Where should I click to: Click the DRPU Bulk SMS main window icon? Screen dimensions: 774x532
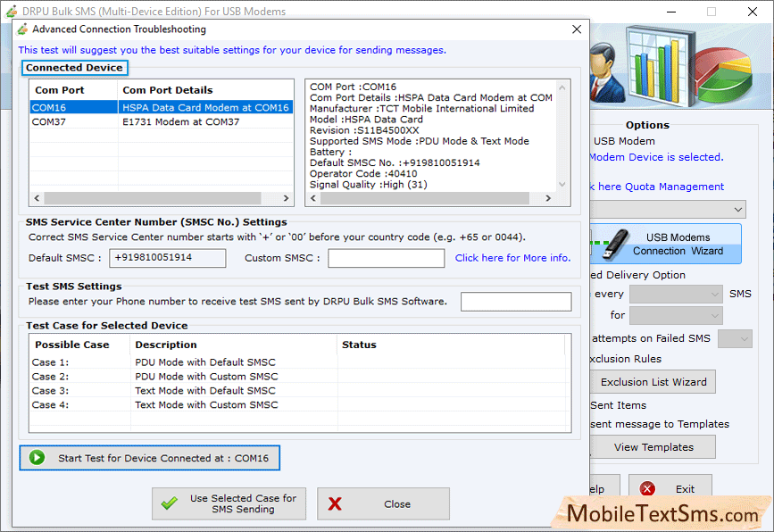12,11
